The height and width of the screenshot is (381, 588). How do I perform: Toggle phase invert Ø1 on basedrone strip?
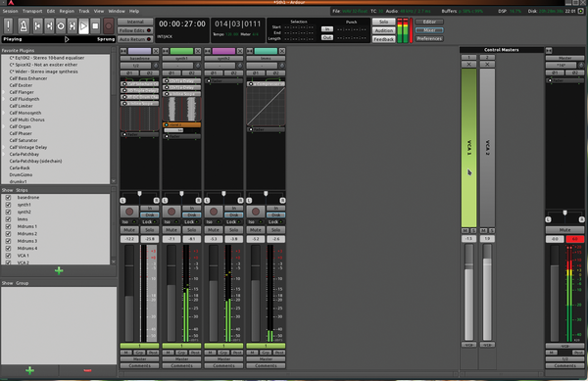click(129, 73)
